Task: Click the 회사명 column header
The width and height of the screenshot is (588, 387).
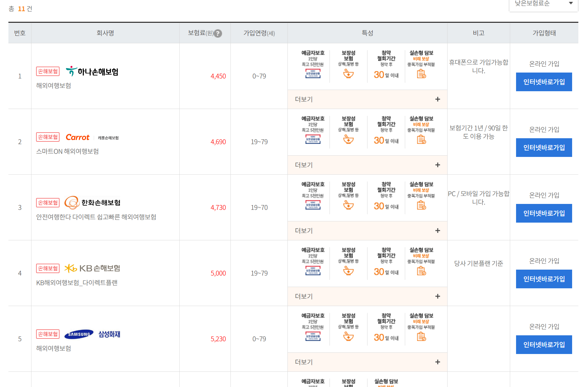Action: (105, 33)
